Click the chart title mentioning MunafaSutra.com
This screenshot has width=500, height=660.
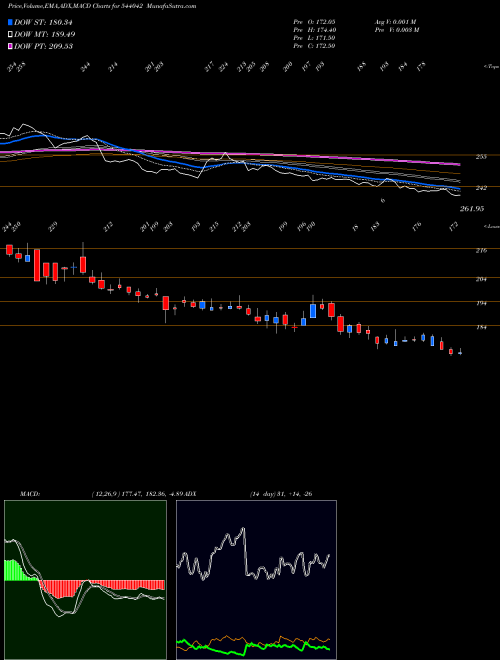102,6
